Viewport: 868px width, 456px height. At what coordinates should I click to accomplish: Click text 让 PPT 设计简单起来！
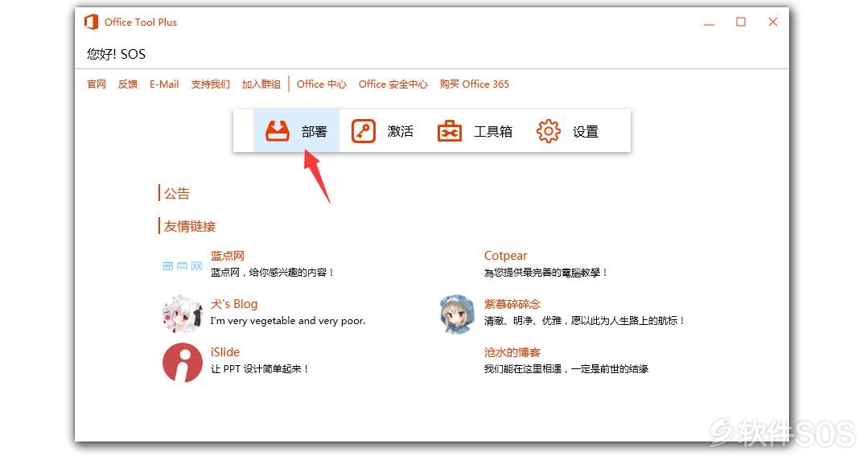click(x=260, y=369)
